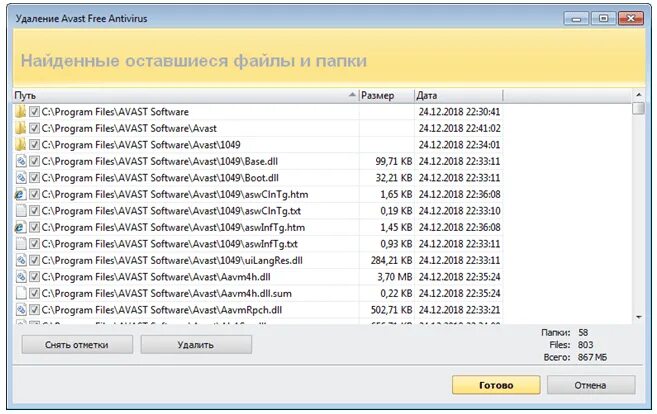The height and width of the screenshot is (414, 657).
Task: Click the aswCInTg.txt text file icon
Action: (21, 210)
